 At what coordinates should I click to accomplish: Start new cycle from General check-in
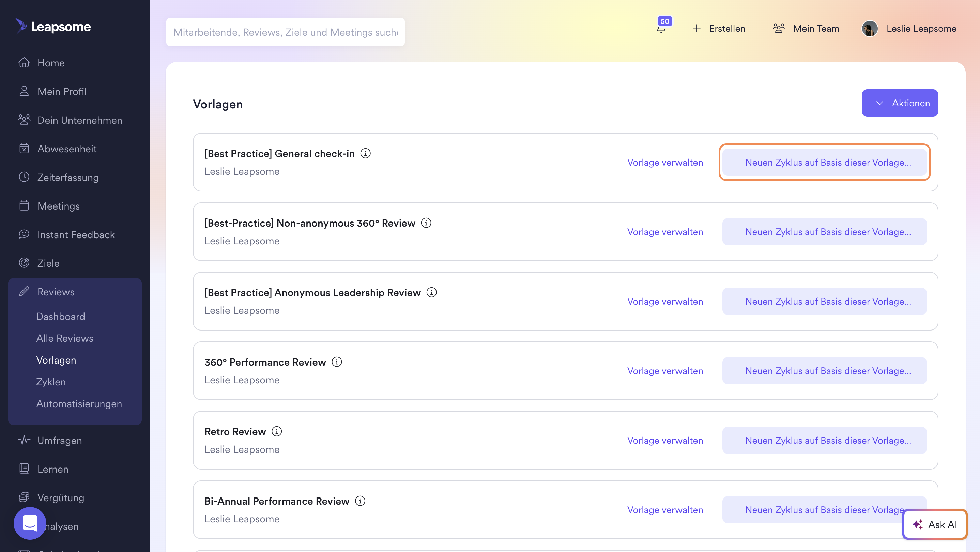pos(824,163)
